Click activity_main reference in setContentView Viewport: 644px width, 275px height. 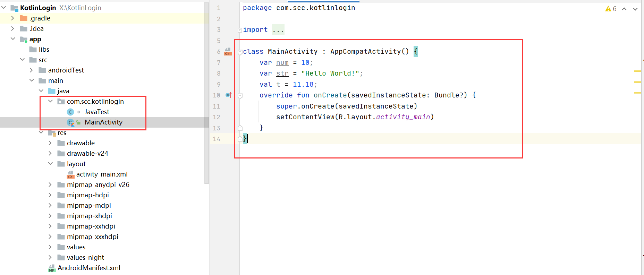click(403, 117)
